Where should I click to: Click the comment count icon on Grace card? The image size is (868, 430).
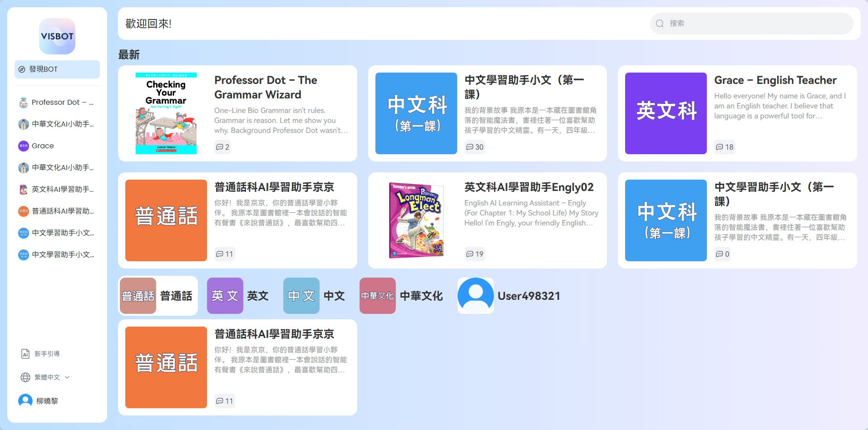point(719,147)
